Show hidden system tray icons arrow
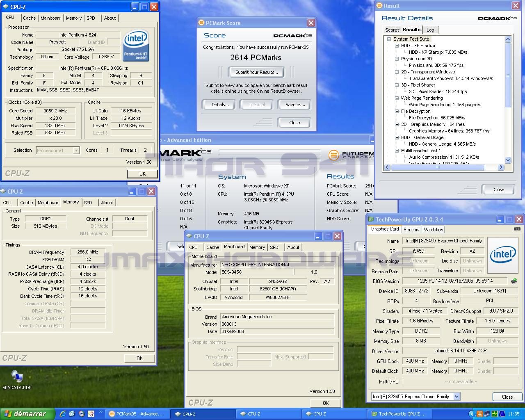 472,414
